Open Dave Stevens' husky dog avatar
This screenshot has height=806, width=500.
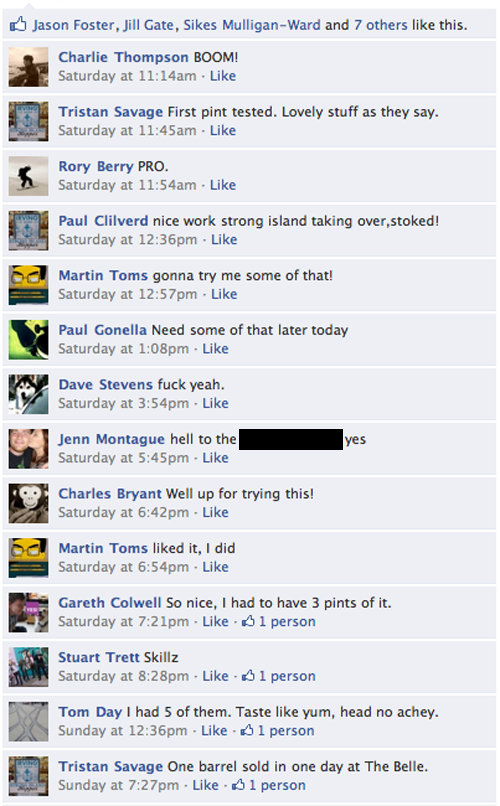click(x=29, y=394)
